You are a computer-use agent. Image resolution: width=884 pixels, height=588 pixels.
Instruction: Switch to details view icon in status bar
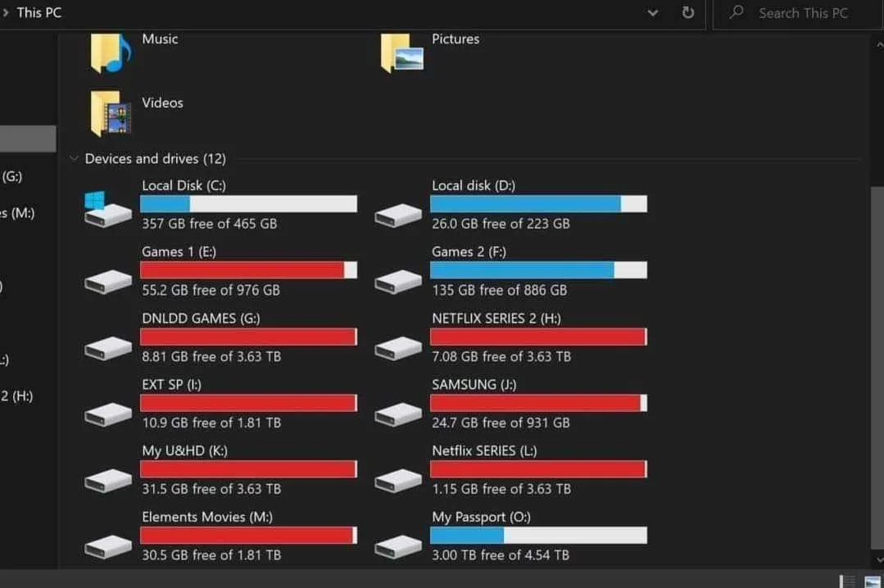point(847,581)
